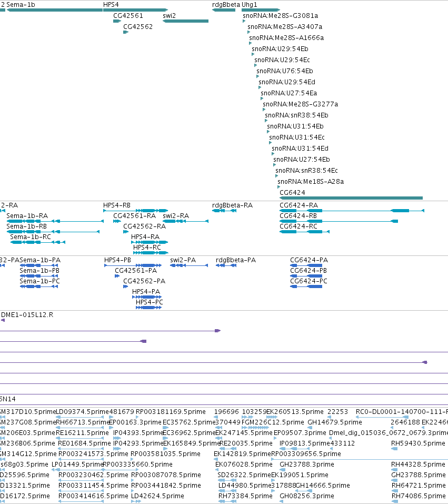Select the CG6424 gene bar

coord(351,198)
